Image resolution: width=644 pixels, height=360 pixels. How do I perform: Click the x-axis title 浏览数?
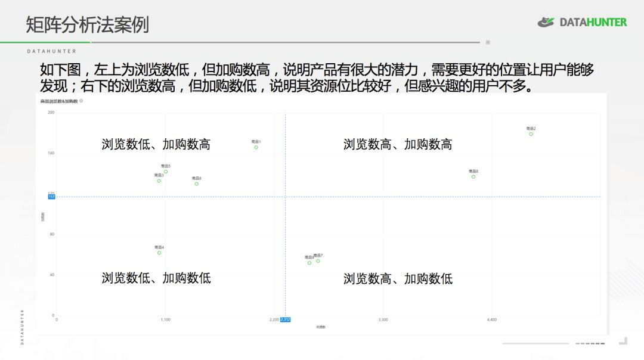pyautogui.click(x=321, y=327)
